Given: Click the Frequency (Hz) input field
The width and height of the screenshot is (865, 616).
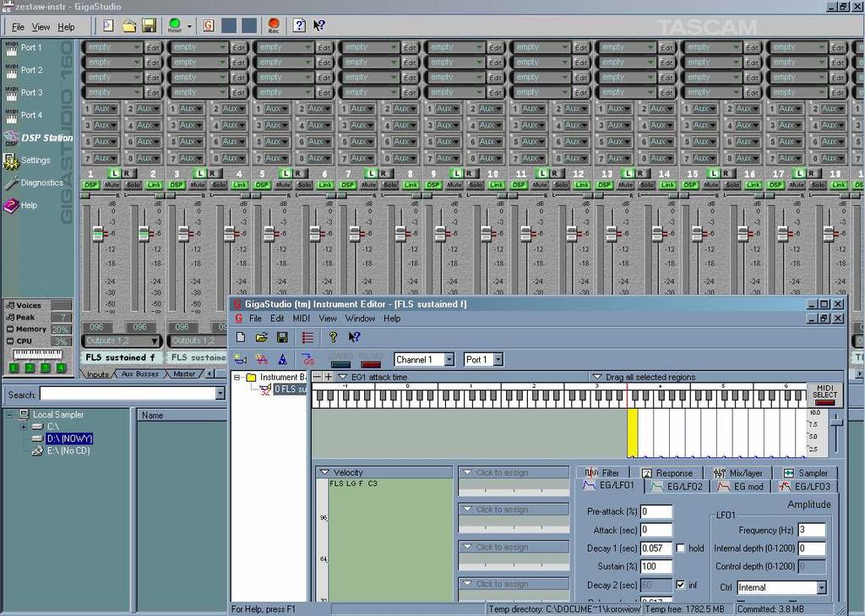Looking at the screenshot, I should click(812, 530).
